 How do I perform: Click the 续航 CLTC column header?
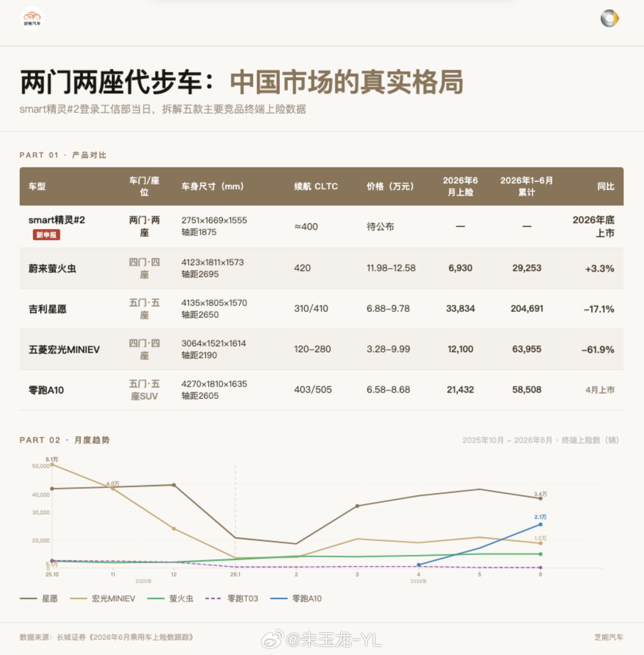tap(316, 186)
